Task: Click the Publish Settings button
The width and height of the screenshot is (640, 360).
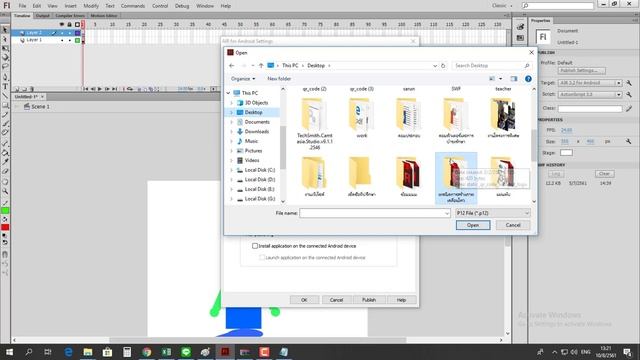Action: 582,71
